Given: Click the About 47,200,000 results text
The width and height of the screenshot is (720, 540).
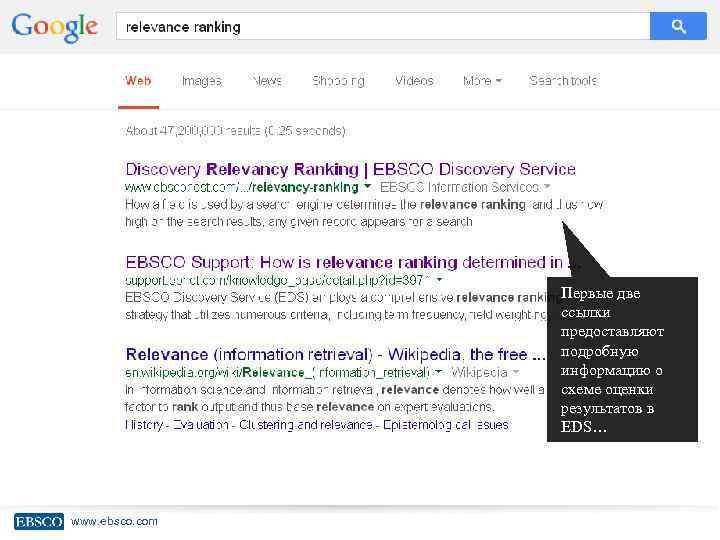Looking at the screenshot, I should coord(236,131).
